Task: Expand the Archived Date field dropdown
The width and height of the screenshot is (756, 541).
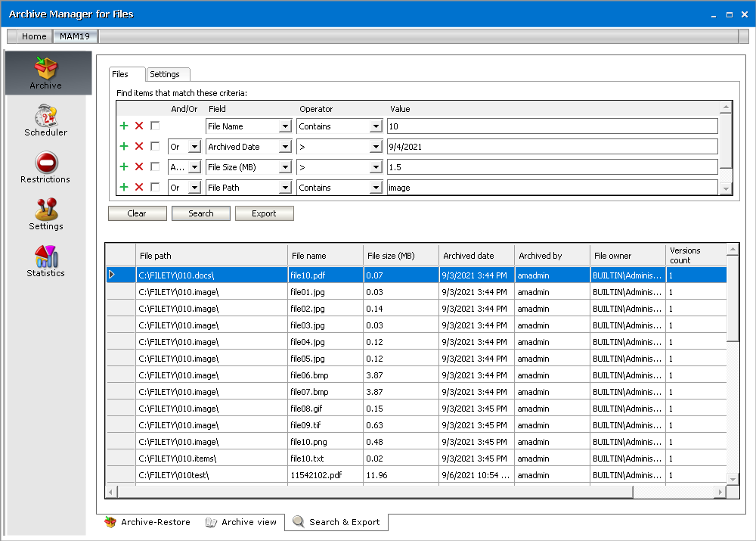Action: coord(285,147)
